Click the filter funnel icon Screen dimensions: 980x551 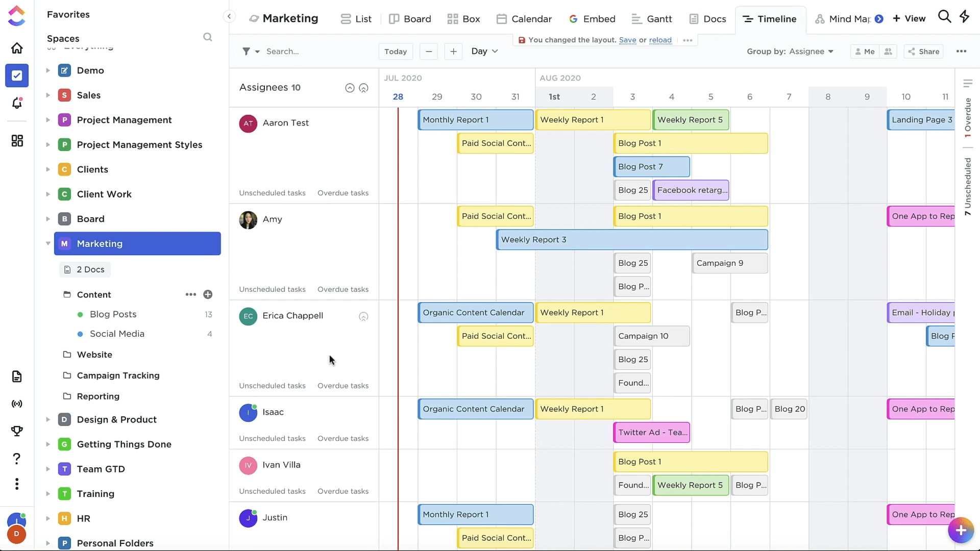click(247, 52)
